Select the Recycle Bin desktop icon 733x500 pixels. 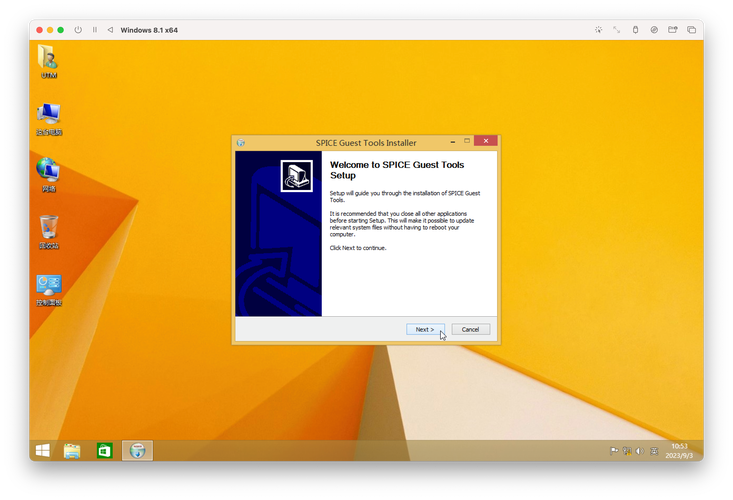pyautogui.click(x=49, y=232)
